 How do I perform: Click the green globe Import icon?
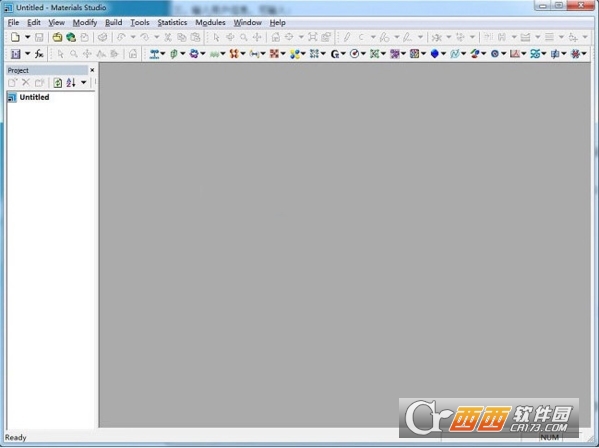71,37
